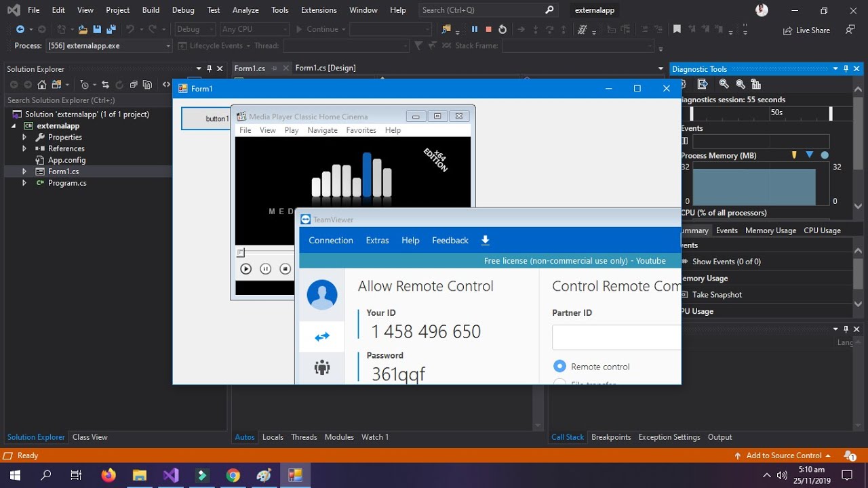
Task: Expand the References node
Action: click(x=24, y=148)
